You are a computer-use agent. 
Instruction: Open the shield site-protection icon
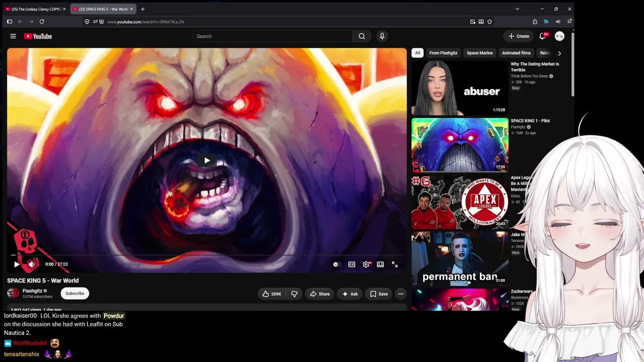point(87,22)
